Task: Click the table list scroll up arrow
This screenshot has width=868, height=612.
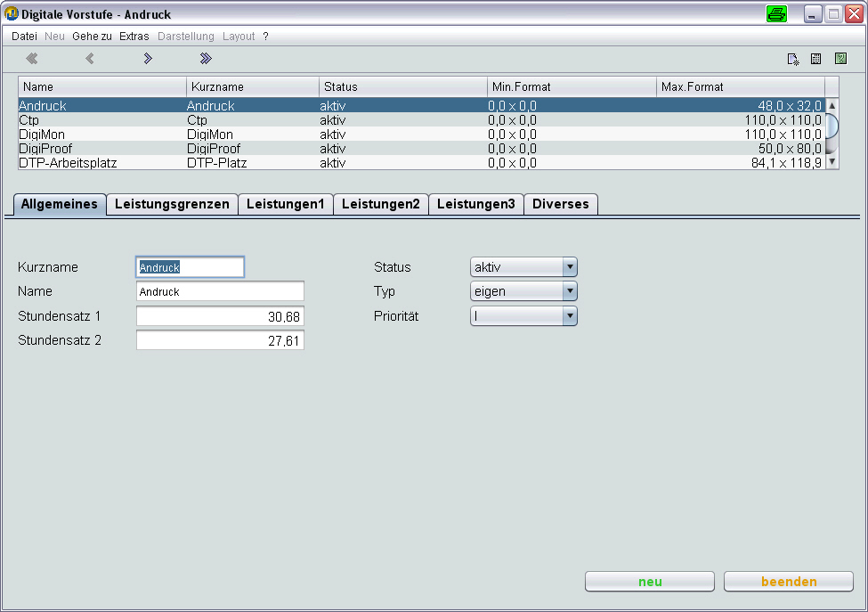Action: point(832,105)
